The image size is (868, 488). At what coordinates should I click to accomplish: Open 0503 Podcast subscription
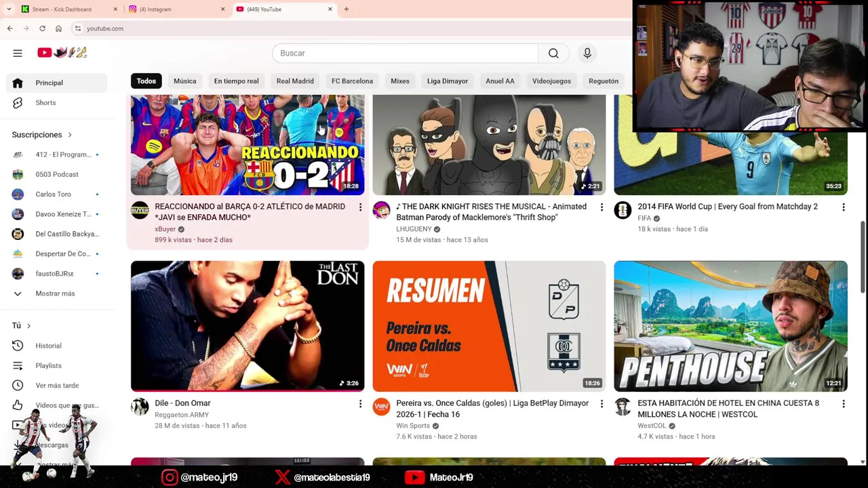click(x=57, y=174)
